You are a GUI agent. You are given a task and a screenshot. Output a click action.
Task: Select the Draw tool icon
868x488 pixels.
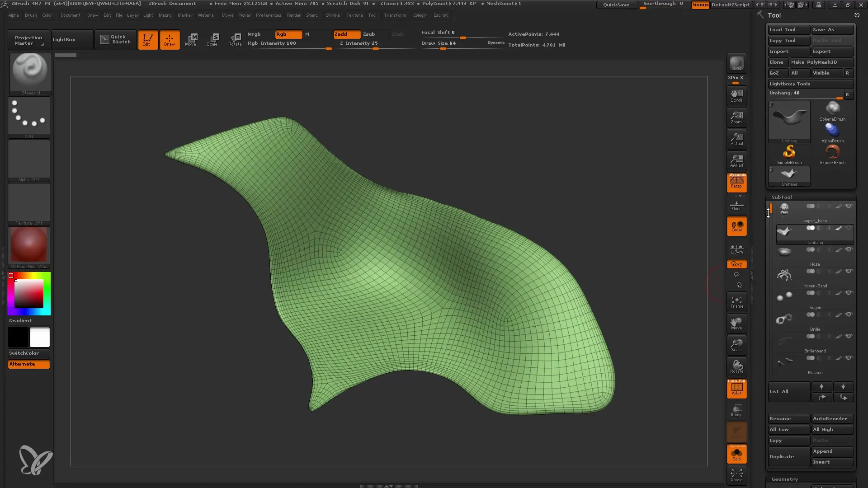click(x=169, y=39)
